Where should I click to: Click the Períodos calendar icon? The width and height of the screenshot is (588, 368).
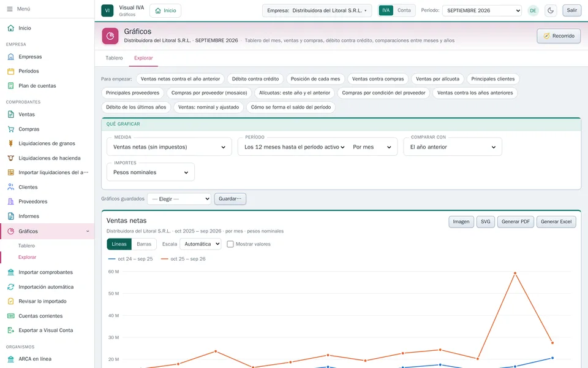(11, 71)
